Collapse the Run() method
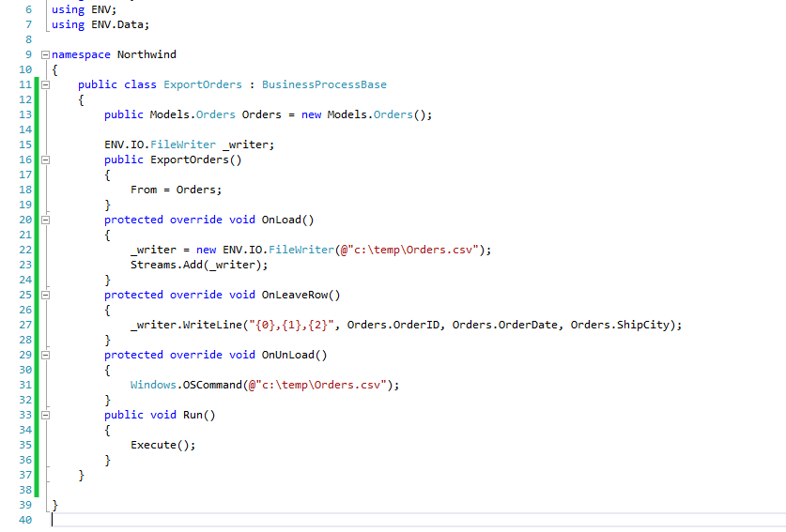The image size is (786, 532). [x=44, y=415]
